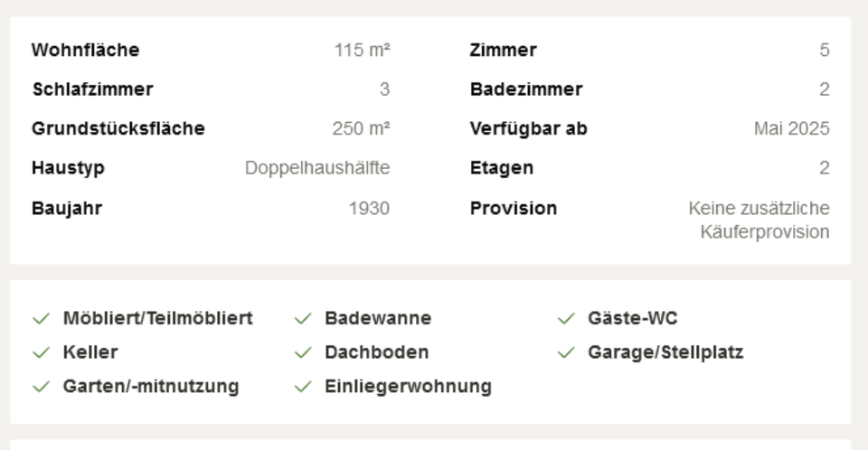Click the Baujahr 1930 value

(369, 208)
